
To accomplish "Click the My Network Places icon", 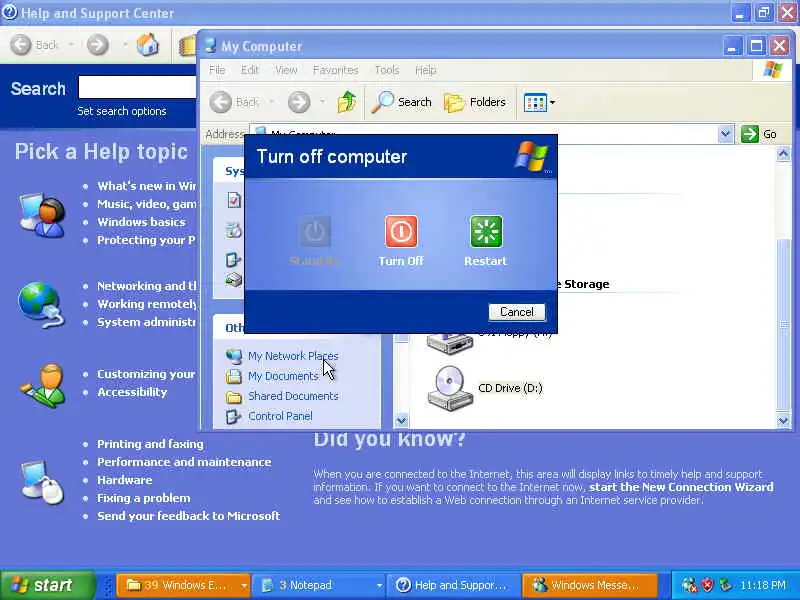I will pos(234,356).
